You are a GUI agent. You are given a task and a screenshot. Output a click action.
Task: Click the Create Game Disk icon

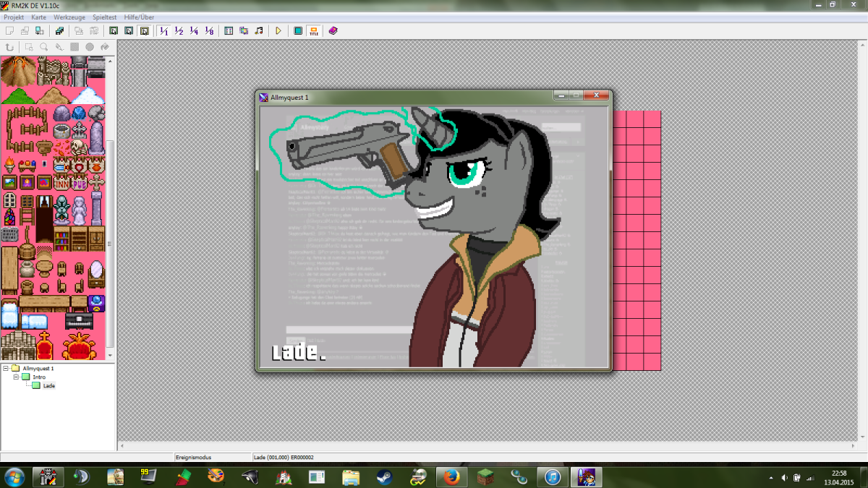coord(40,31)
